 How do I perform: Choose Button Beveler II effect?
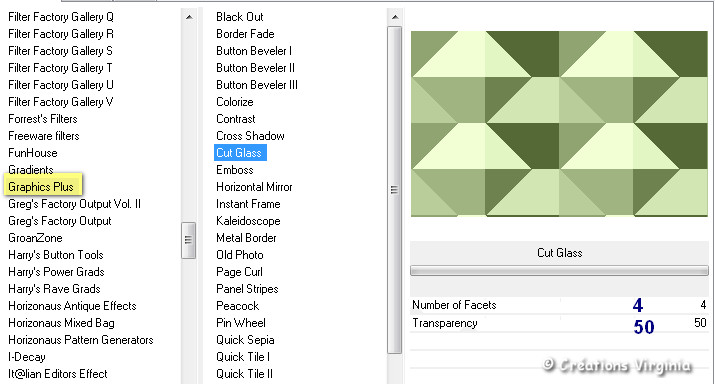click(x=255, y=68)
